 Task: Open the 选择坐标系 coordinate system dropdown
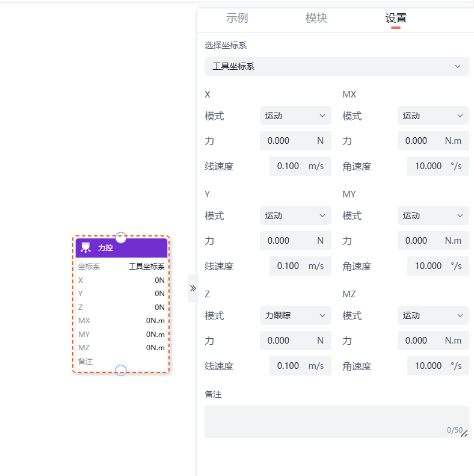click(336, 66)
